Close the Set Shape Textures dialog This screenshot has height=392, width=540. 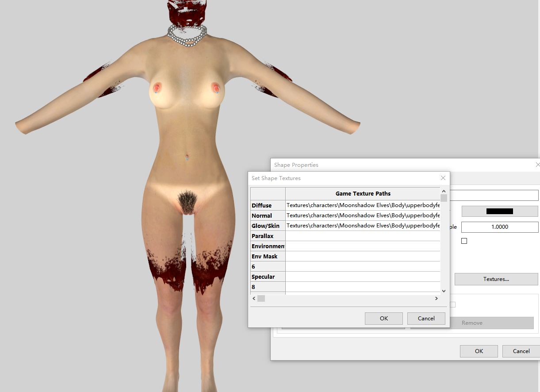click(x=443, y=178)
